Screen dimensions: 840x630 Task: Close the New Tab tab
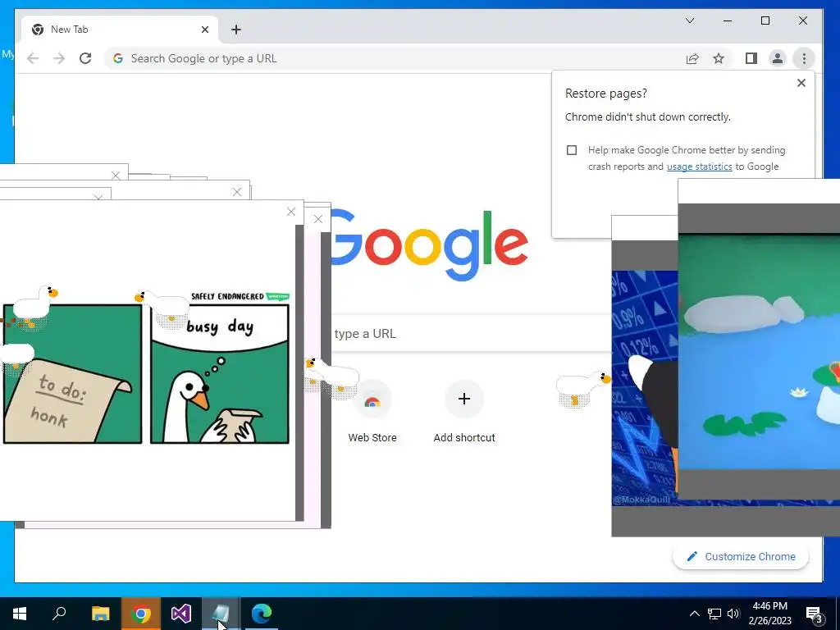[204, 30]
